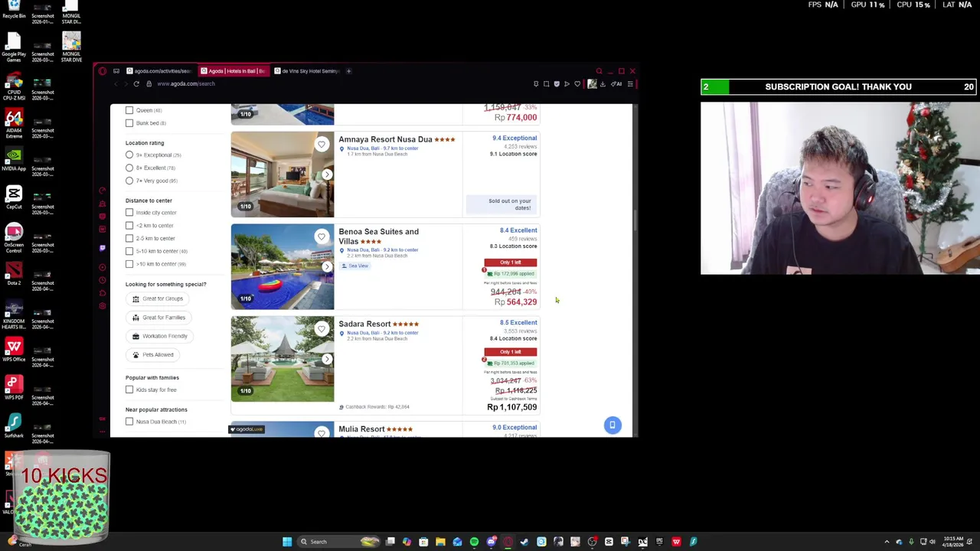Image resolution: width=980 pixels, height=551 pixels.
Task: Select 8+ Excellent location rating
Action: click(x=129, y=168)
